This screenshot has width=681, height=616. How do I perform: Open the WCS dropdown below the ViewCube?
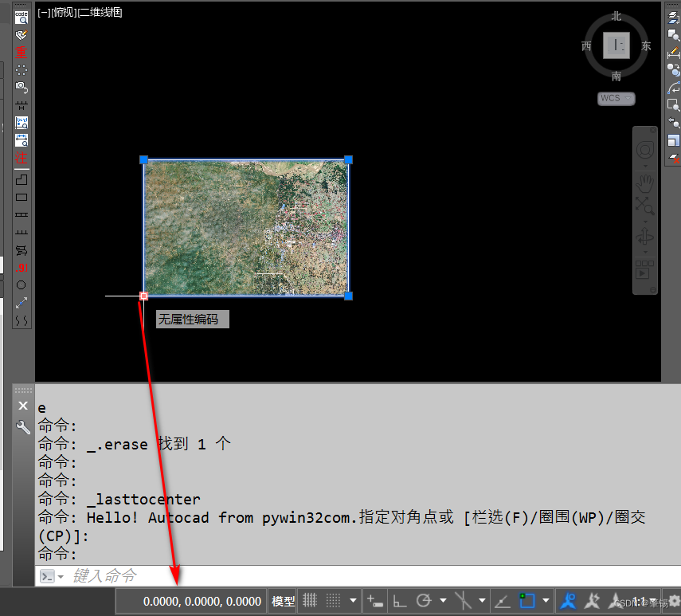tap(616, 98)
